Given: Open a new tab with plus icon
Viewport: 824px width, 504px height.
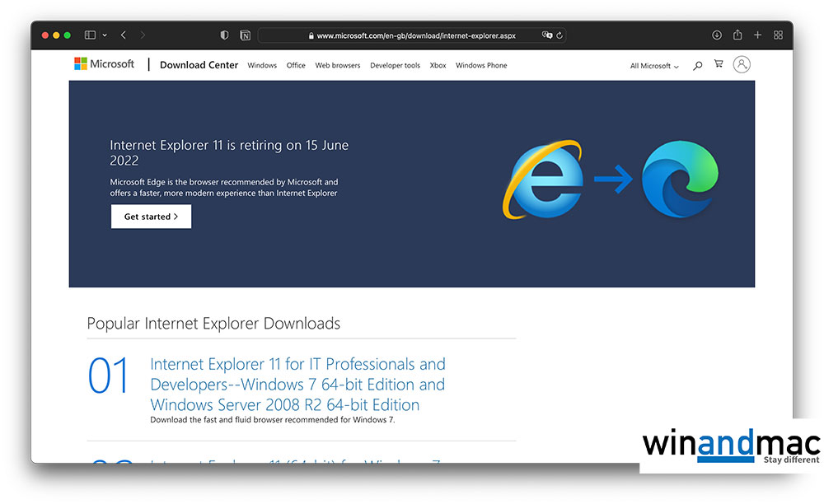Looking at the screenshot, I should (x=758, y=35).
